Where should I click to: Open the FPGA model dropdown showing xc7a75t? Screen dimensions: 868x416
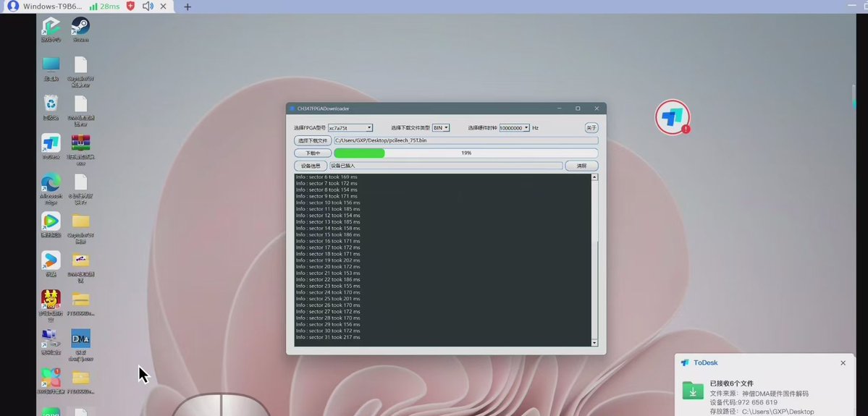click(350, 128)
